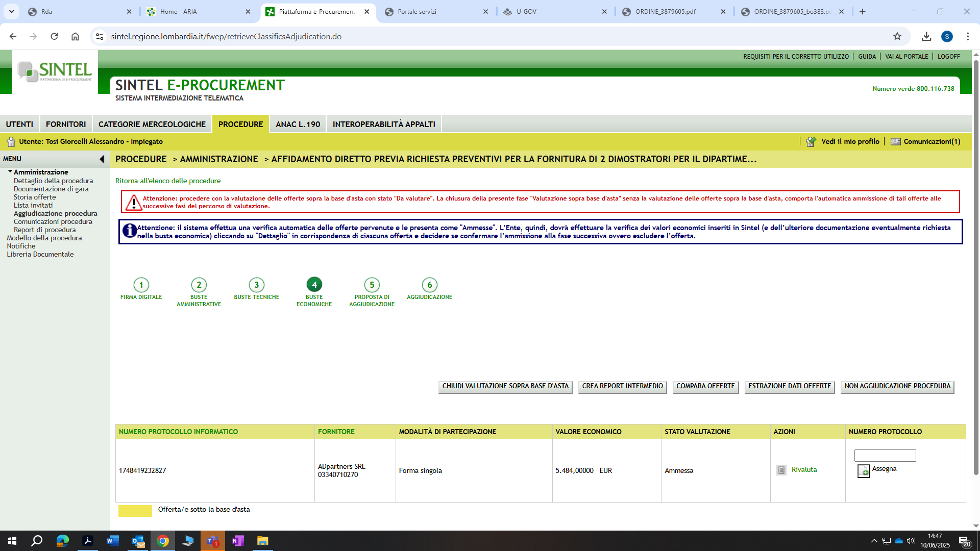Open the ANAC L.190 tab
Image resolution: width=980 pixels, height=551 pixels.
pos(298,124)
